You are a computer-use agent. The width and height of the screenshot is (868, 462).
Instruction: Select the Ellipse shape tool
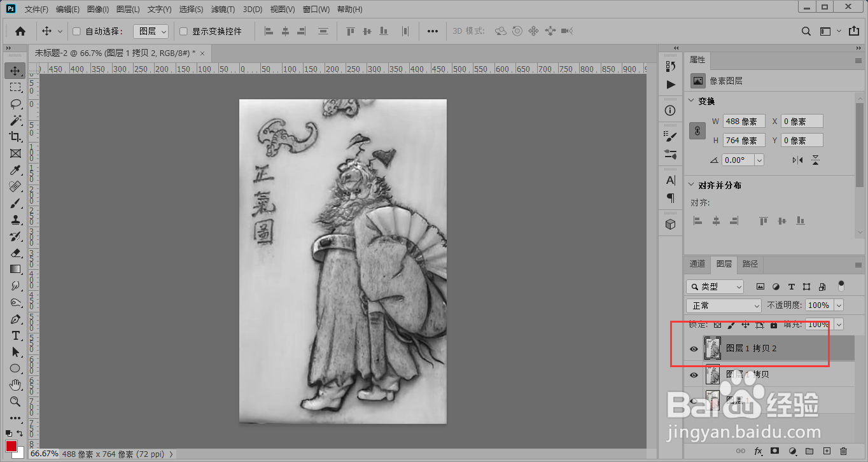[x=15, y=368]
